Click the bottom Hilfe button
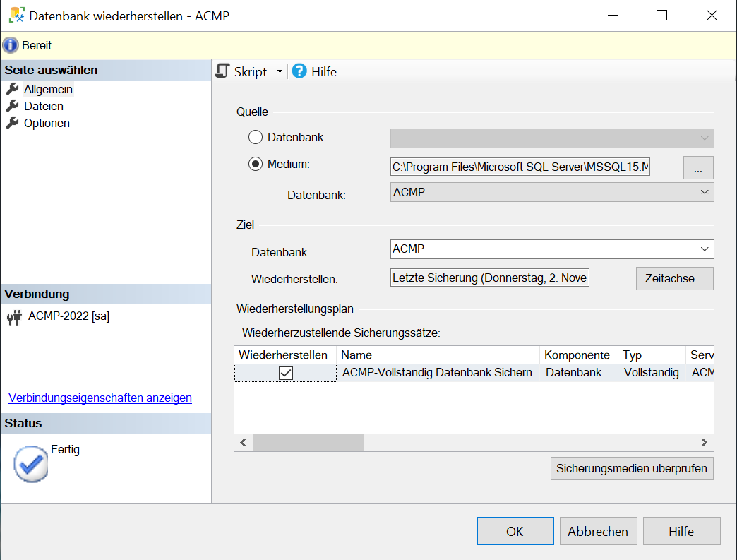Viewport: 737px width, 560px height. [681, 531]
